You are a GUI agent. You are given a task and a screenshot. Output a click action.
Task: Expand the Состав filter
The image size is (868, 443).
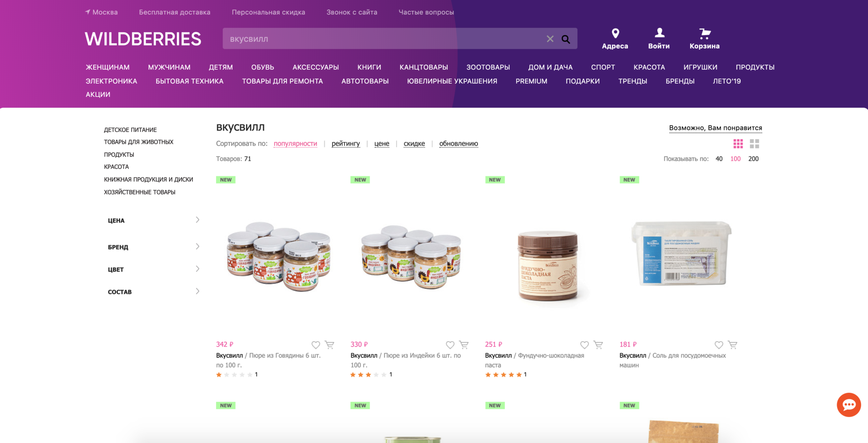point(153,291)
